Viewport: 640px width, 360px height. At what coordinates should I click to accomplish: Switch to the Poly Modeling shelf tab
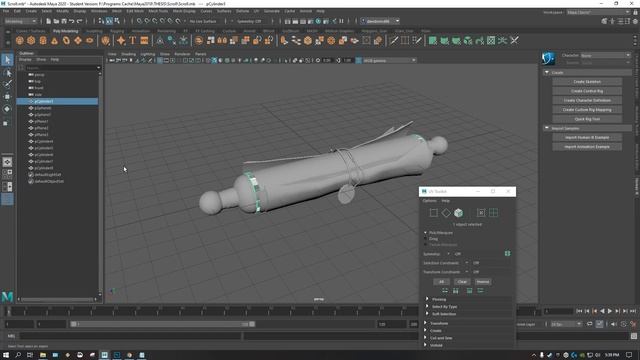[x=65, y=31]
